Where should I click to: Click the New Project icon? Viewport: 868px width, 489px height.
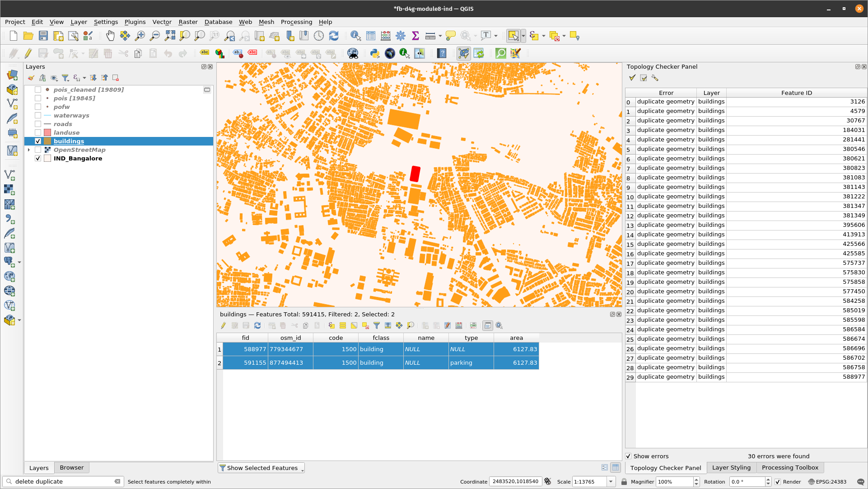[x=13, y=36]
